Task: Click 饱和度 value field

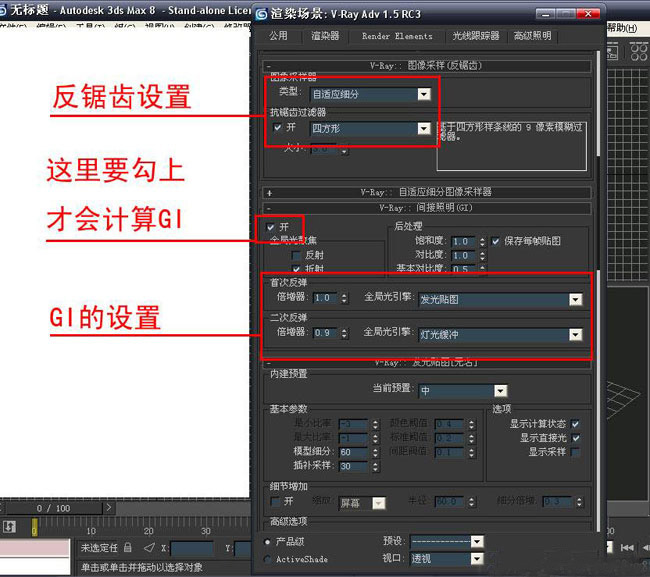Action: pos(464,241)
